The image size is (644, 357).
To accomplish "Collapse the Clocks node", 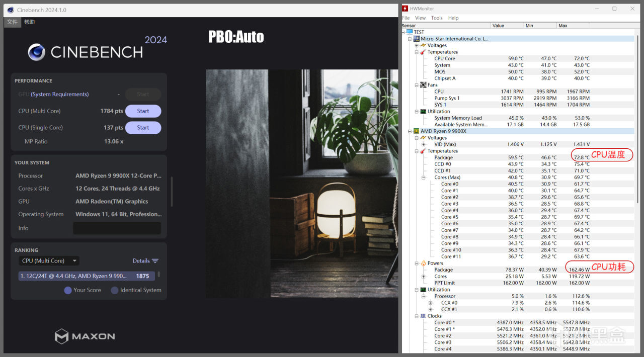I will pos(417,316).
